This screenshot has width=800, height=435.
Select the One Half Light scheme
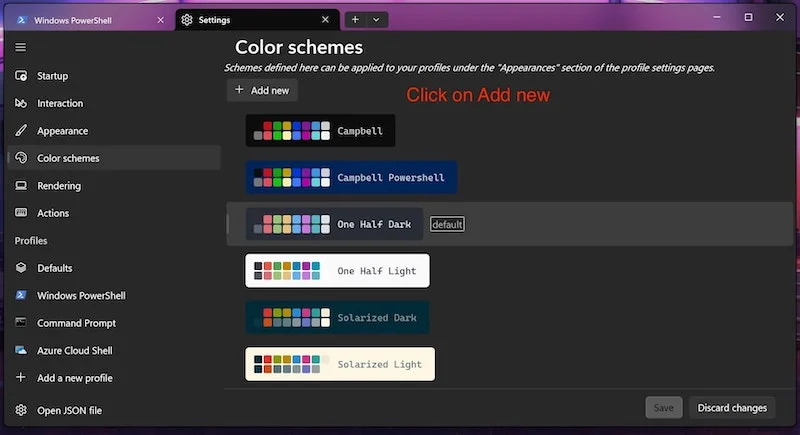[337, 271]
